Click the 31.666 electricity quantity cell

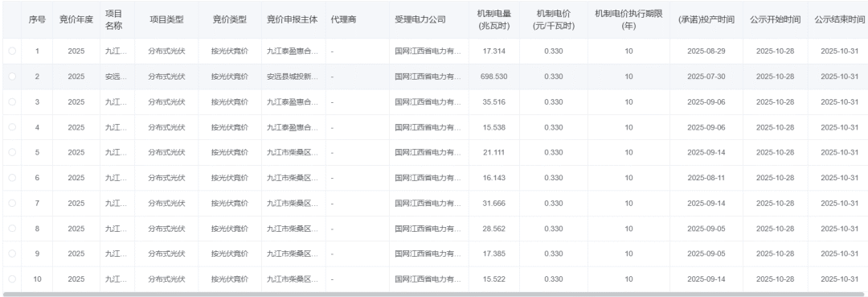493,204
